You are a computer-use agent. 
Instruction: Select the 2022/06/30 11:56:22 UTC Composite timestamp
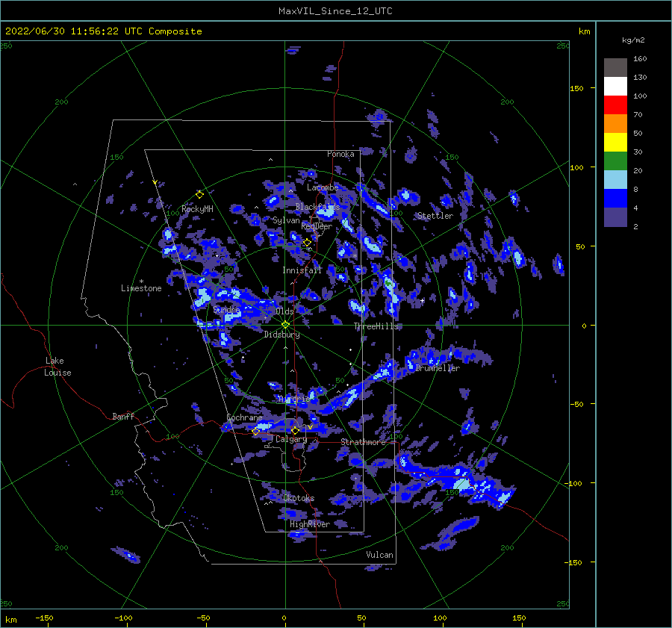point(103,31)
